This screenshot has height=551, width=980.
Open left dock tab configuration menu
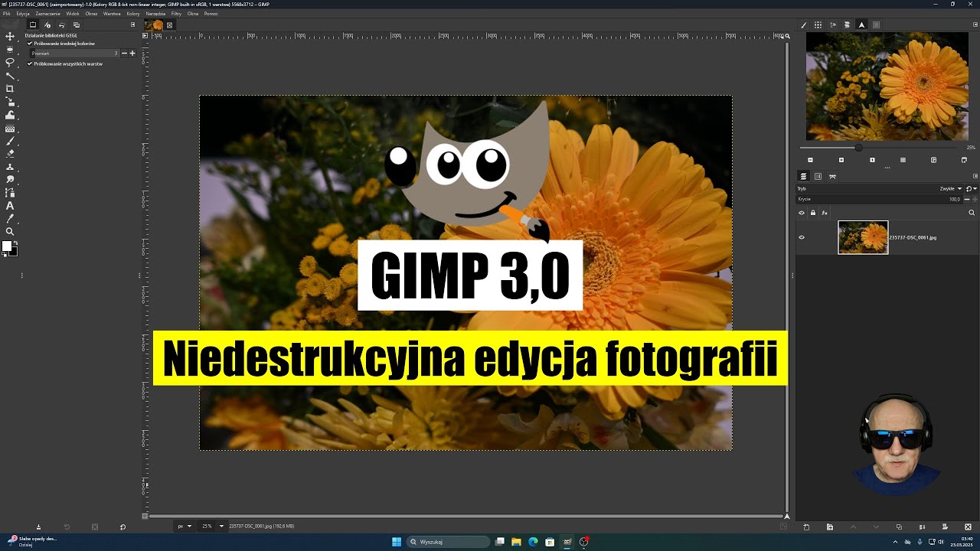(x=132, y=24)
